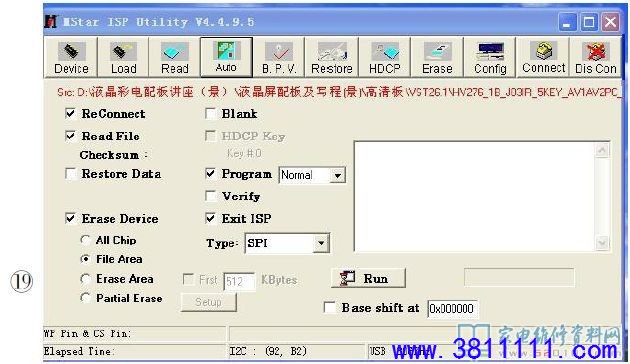Open the Device toolbar button
This screenshot has width=630, height=364.
[x=71, y=57]
